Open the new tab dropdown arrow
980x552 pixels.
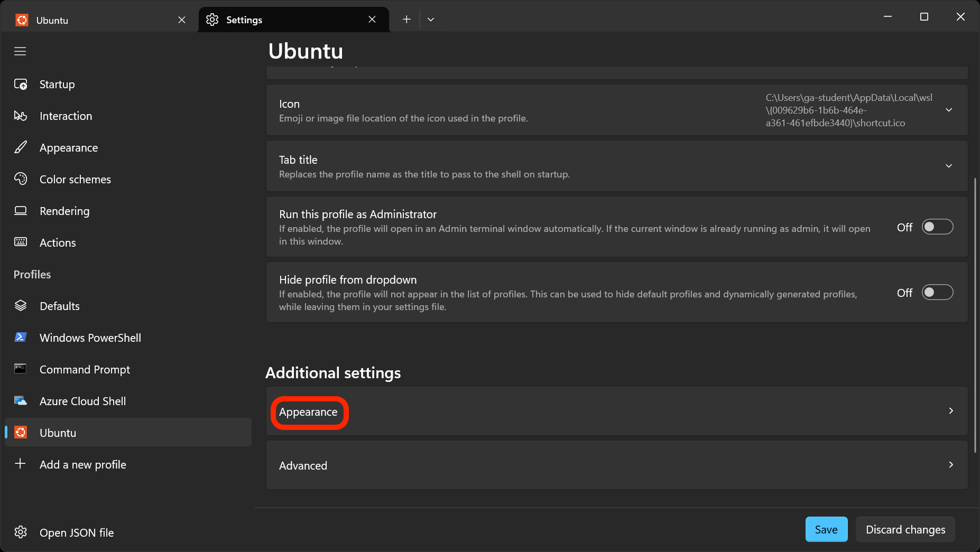click(x=430, y=19)
